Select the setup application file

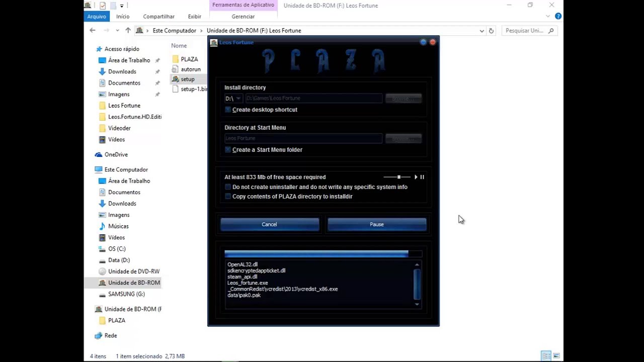click(188, 79)
